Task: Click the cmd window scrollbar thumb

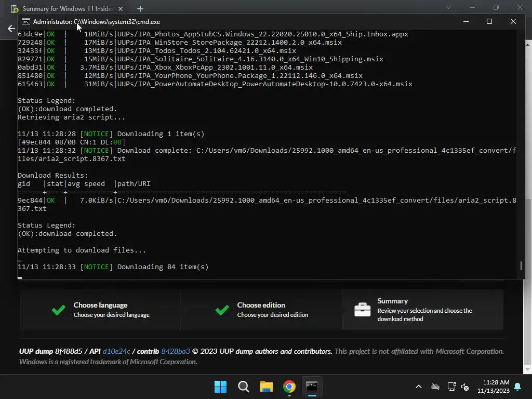Action: pos(521,265)
